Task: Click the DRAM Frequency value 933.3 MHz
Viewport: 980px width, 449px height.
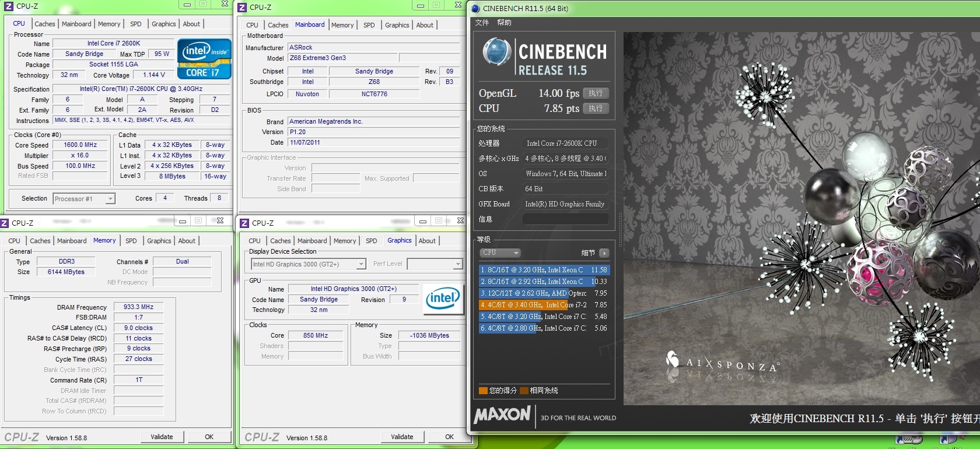Action: click(138, 307)
